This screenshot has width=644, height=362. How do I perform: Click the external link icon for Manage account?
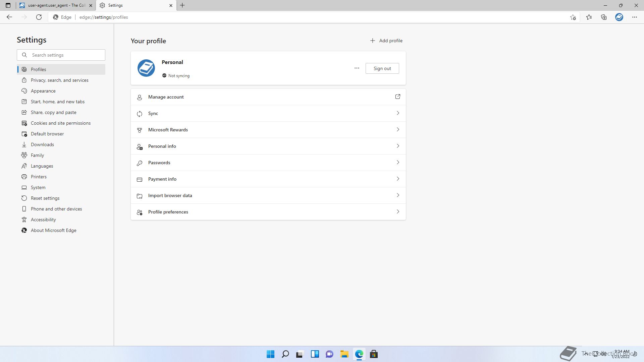point(398,97)
